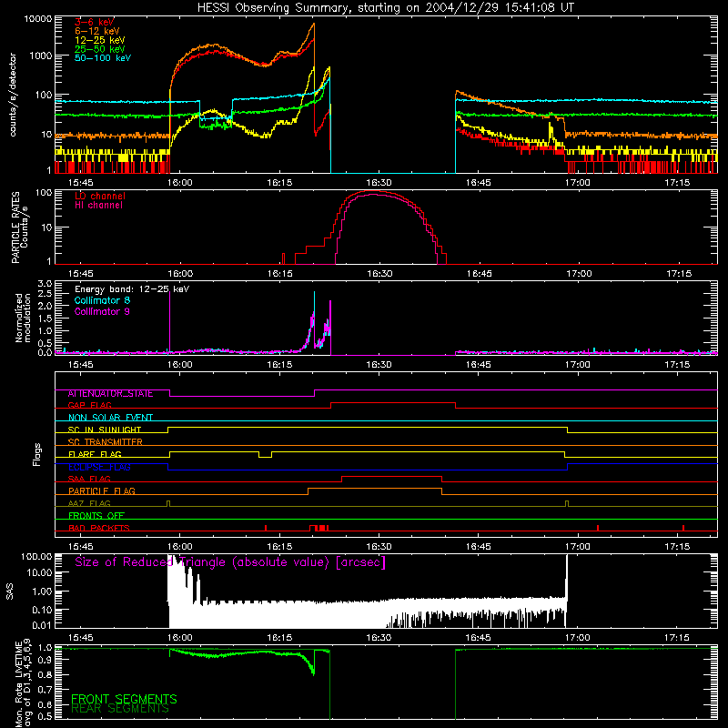Screen dimensions: 728x728
Task: Select the green "25-50 keV" legend label
Action: point(99,49)
